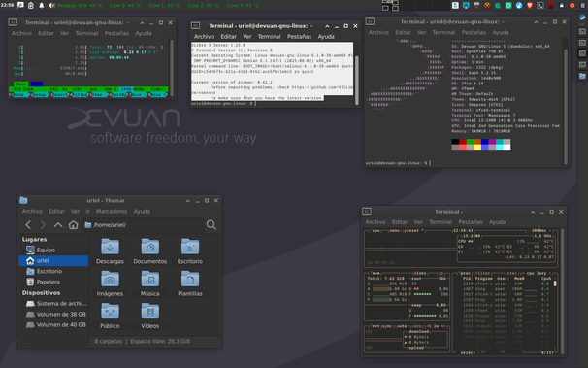The image size is (588, 368).
Task: Go to parent folder using Thunar's up arrow
Action: coord(58,224)
